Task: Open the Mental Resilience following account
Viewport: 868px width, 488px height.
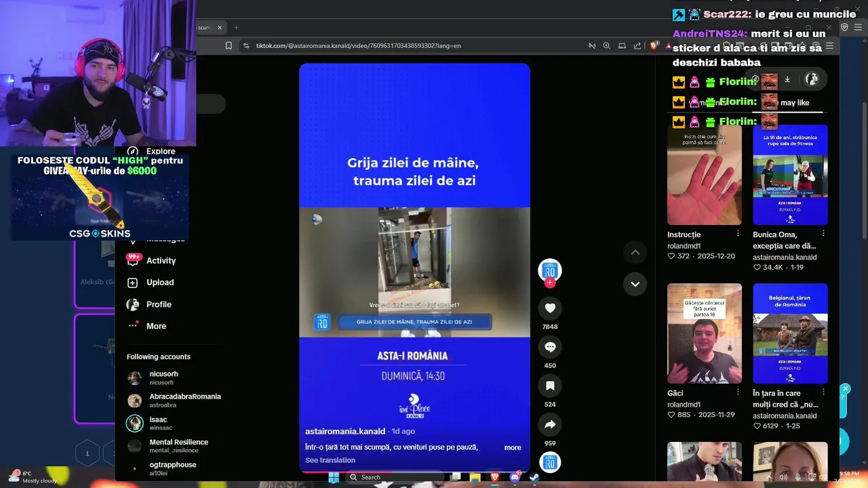Action: (x=170, y=446)
